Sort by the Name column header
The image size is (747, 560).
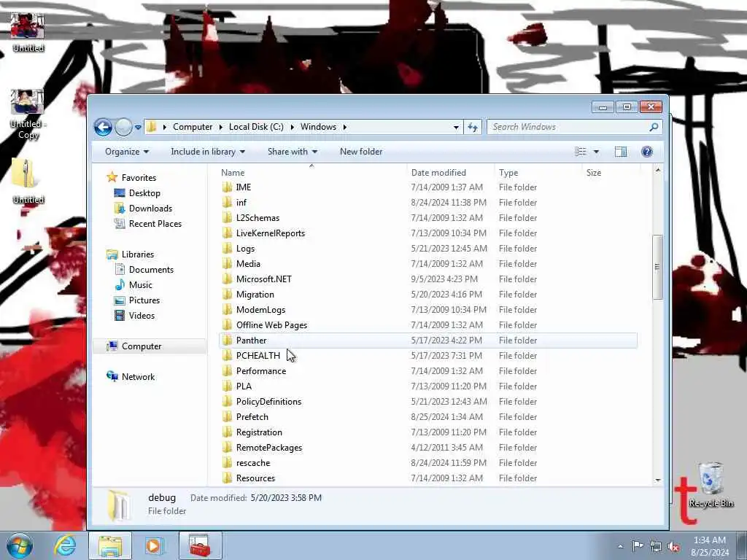(x=233, y=173)
